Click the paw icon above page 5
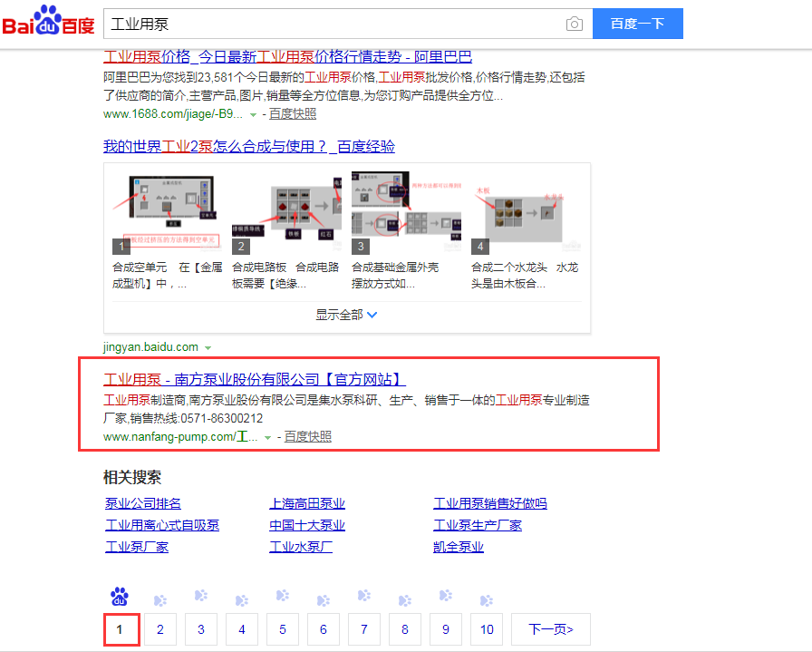The width and height of the screenshot is (812, 652). pos(282,595)
